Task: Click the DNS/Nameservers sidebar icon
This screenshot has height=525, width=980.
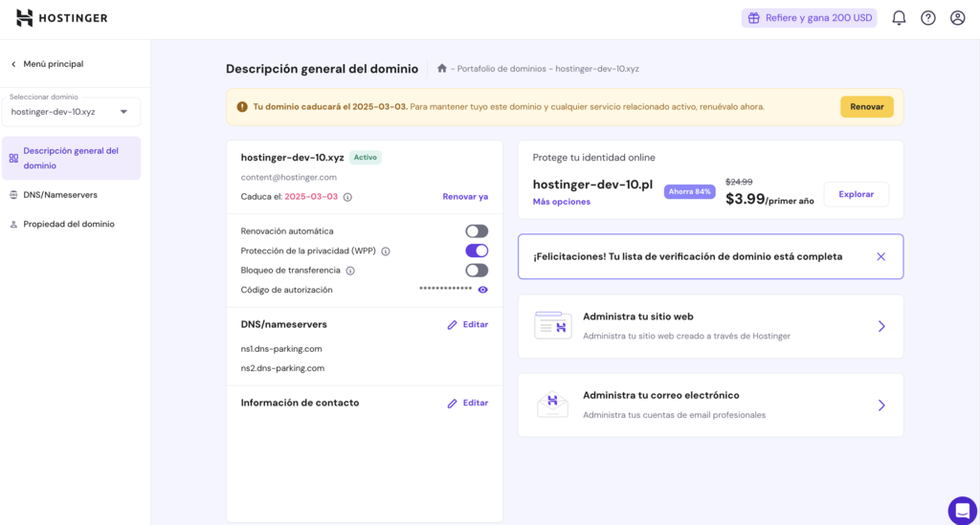Action: pos(13,195)
